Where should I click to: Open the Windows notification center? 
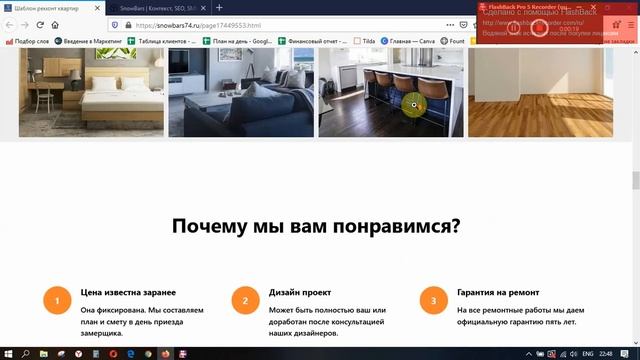624,354
